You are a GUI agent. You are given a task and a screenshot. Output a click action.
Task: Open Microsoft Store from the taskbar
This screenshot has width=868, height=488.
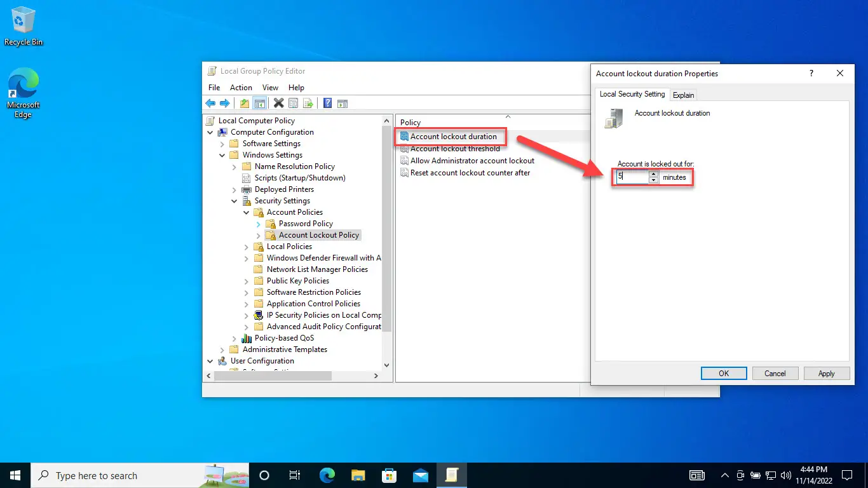click(389, 475)
